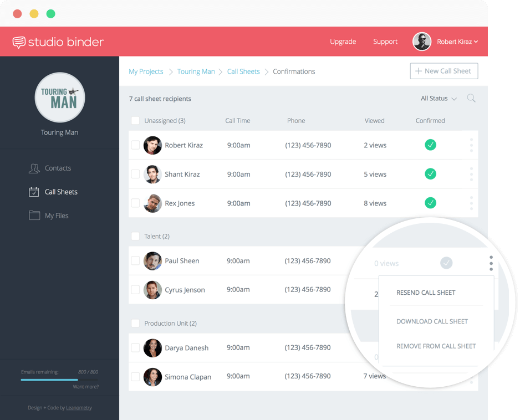Click Paul Sheen's avatar photo
Viewport: 520px width, 420px height.
pyautogui.click(x=152, y=261)
